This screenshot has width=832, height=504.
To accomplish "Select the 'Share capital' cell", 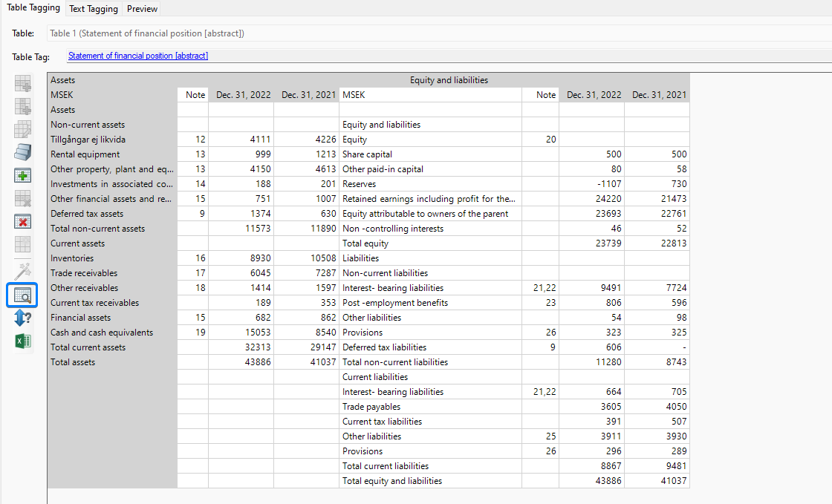I will point(430,154).
